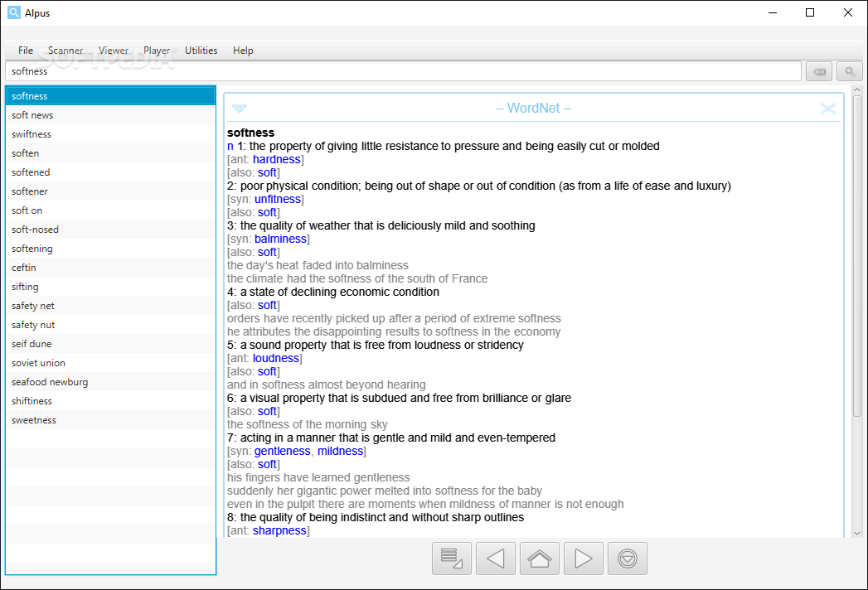
Task: Click the magnifier search button
Action: [x=850, y=71]
